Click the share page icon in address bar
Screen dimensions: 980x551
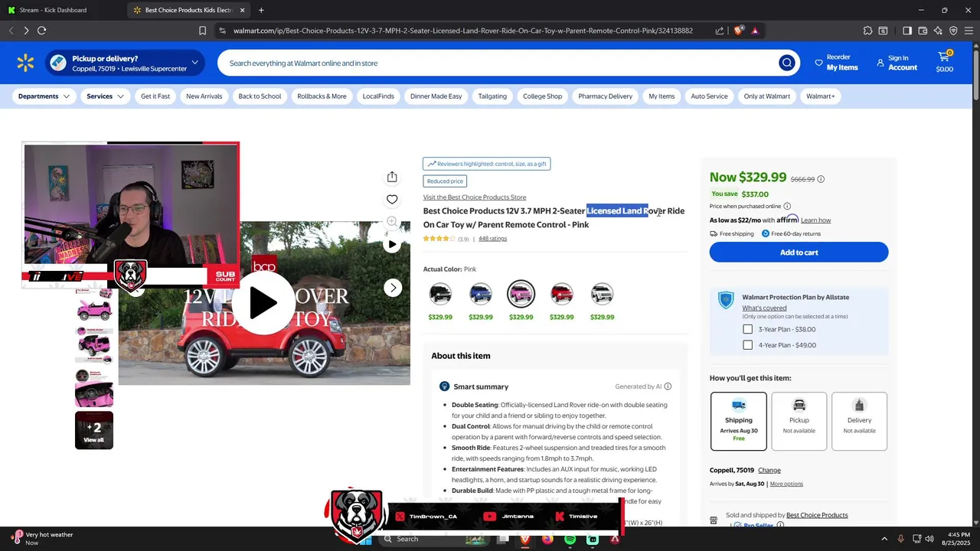tap(720, 31)
